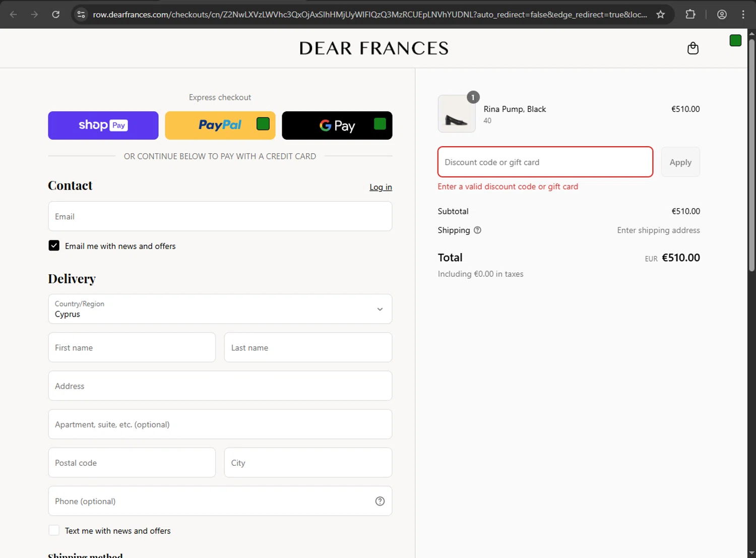
Task: Check Text me with news and offers
Action: click(54, 530)
